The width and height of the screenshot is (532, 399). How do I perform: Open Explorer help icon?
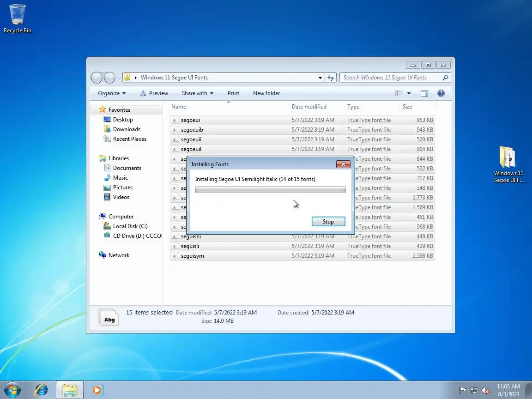(x=441, y=93)
